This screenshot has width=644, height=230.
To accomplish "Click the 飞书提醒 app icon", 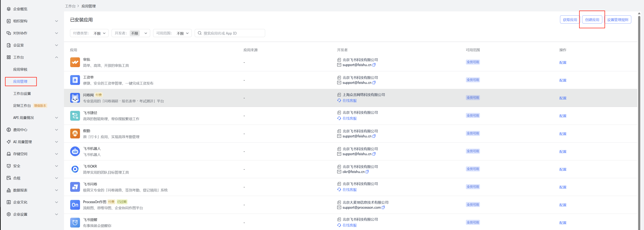I will click(75, 222).
